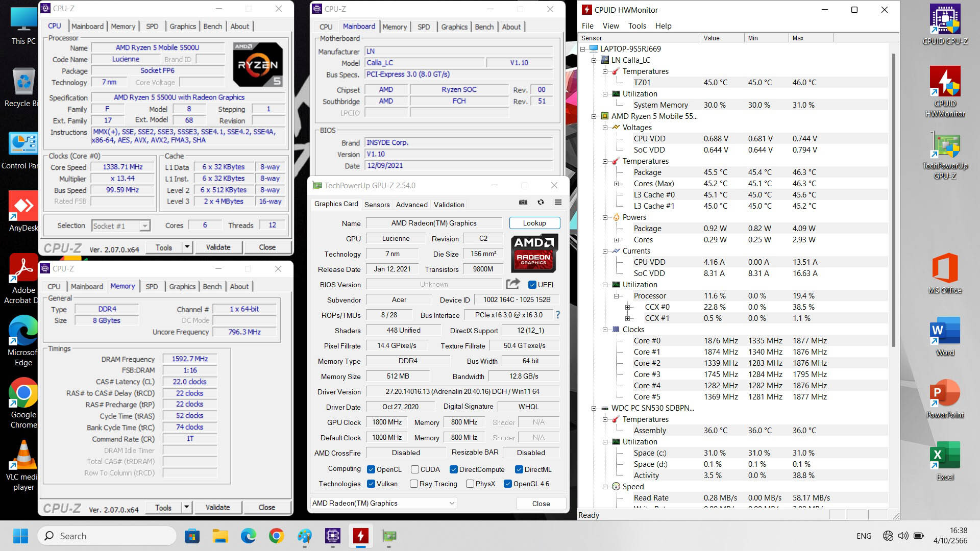The height and width of the screenshot is (551, 980).
Task: Click Validate button in Memory CPU-Z window
Action: (217, 508)
